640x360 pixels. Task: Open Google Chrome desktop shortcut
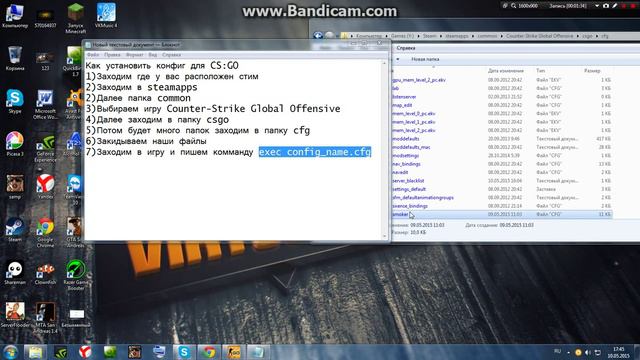45,233
